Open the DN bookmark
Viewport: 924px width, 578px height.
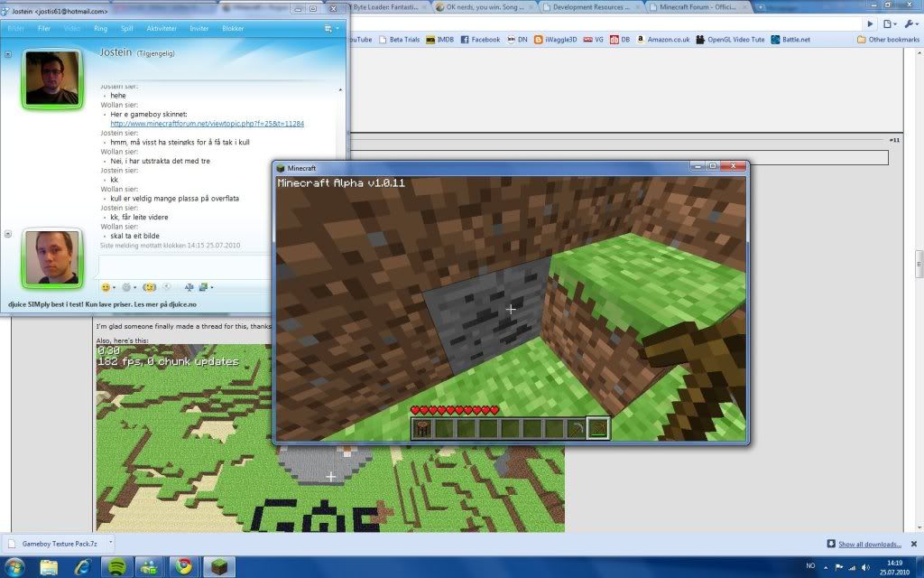(517, 40)
